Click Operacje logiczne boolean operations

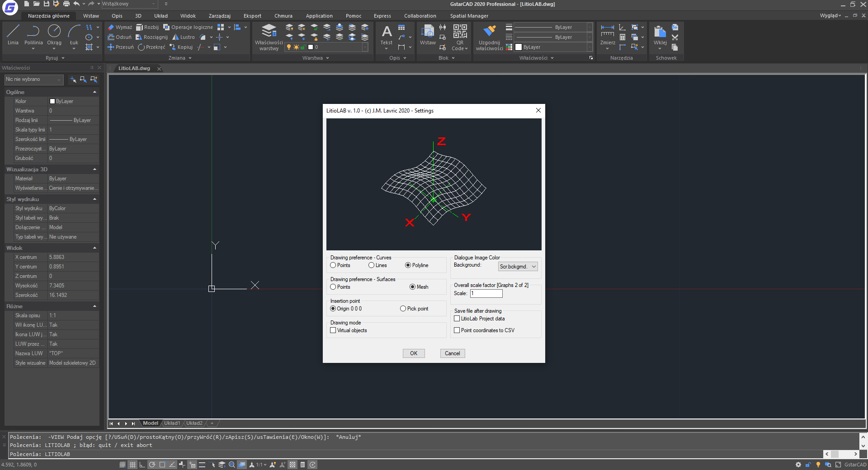[x=188, y=27]
